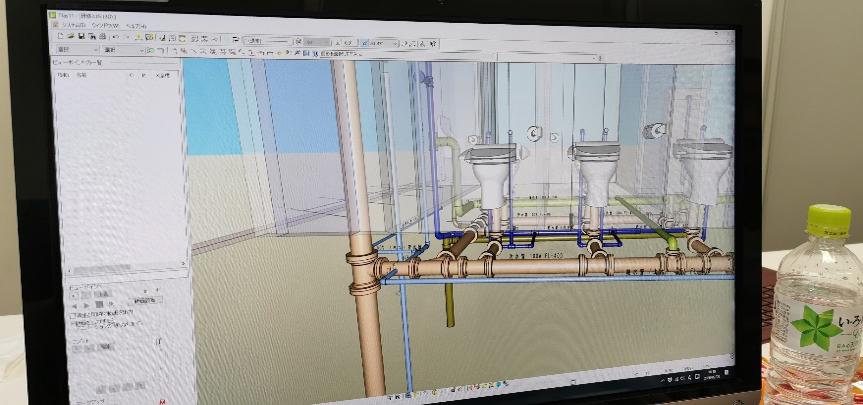863x405 pixels.
Task: Open the ヘルプ menu
Action: click(x=136, y=26)
